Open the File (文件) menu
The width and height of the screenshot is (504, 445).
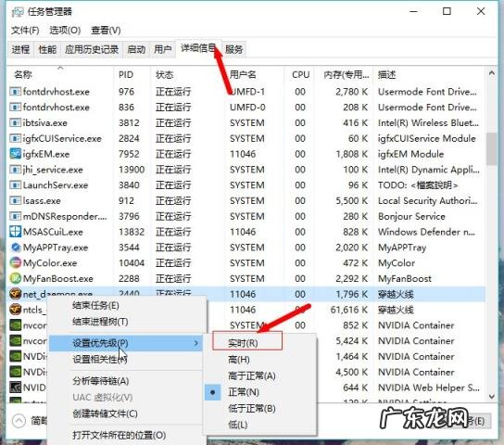point(25,31)
